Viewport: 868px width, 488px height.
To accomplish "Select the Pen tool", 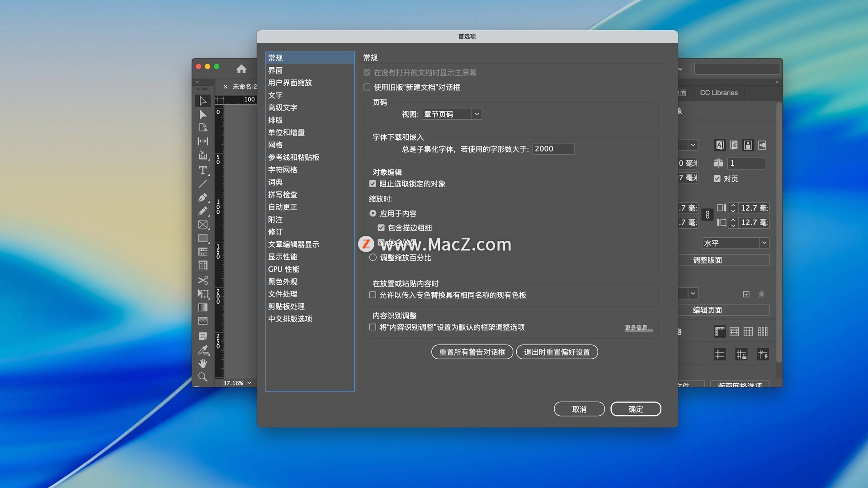I will point(203,197).
